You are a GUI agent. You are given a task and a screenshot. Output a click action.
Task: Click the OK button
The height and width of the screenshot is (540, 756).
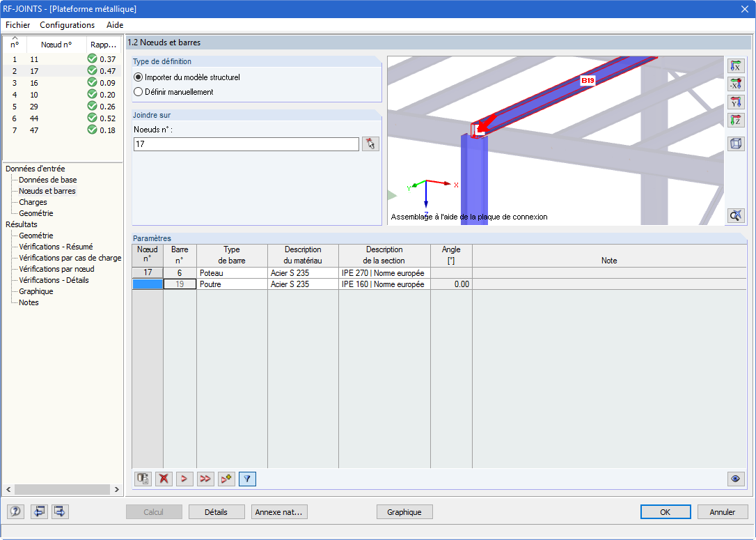(666, 512)
